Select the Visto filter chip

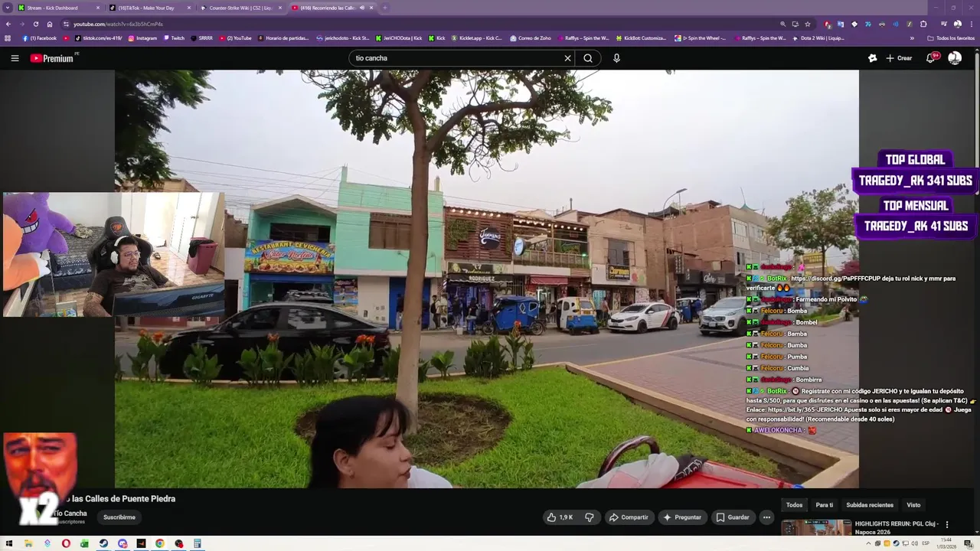coord(913,505)
